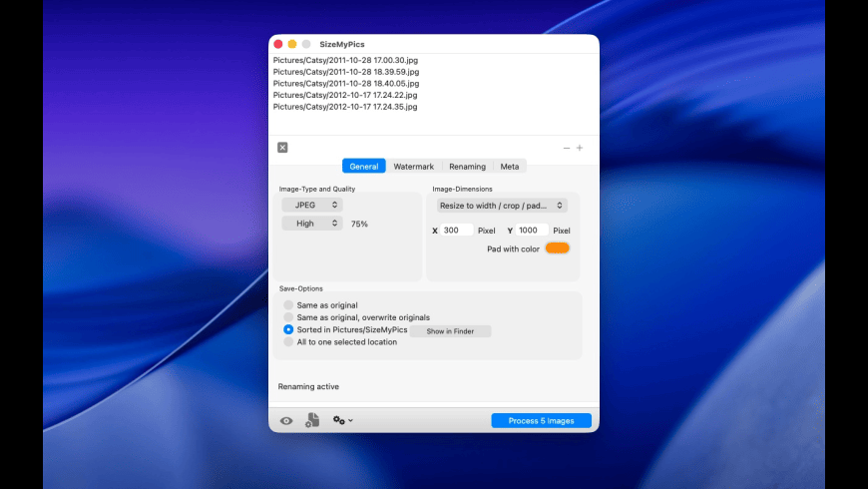Select Same as original radio button
The height and width of the screenshot is (489, 868).
tap(288, 305)
